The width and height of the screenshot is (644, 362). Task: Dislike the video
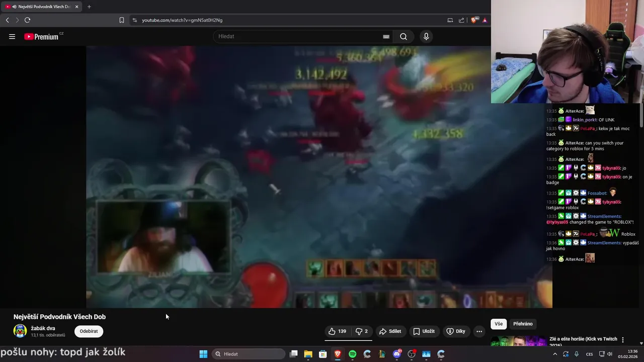point(362,331)
